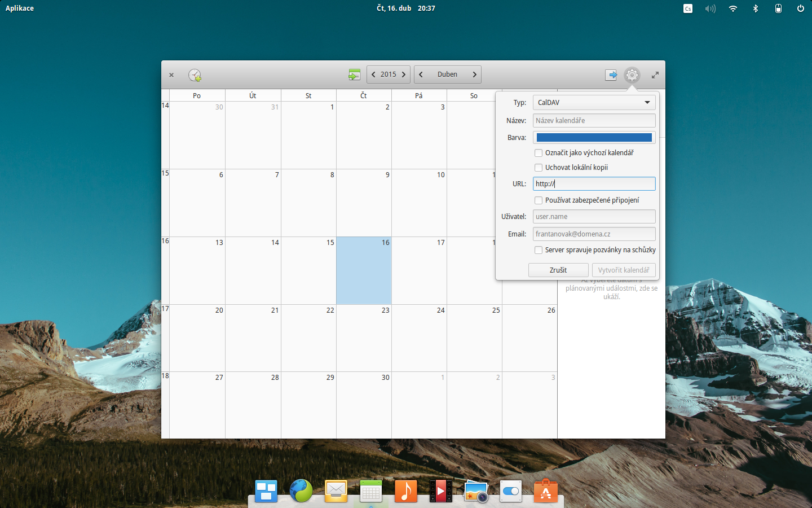Open the Music player in the dock
This screenshot has width=812, height=508.
tap(405, 491)
